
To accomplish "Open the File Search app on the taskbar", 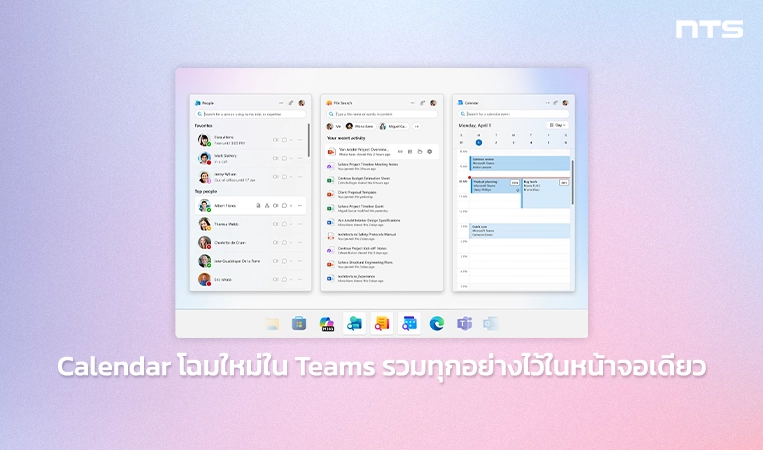I will click(x=382, y=324).
